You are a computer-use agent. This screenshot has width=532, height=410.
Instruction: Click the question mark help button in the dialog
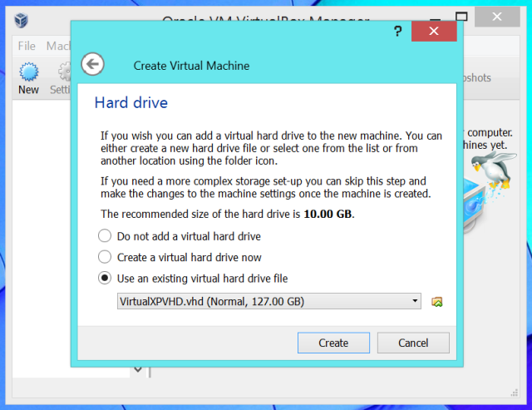(x=397, y=32)
